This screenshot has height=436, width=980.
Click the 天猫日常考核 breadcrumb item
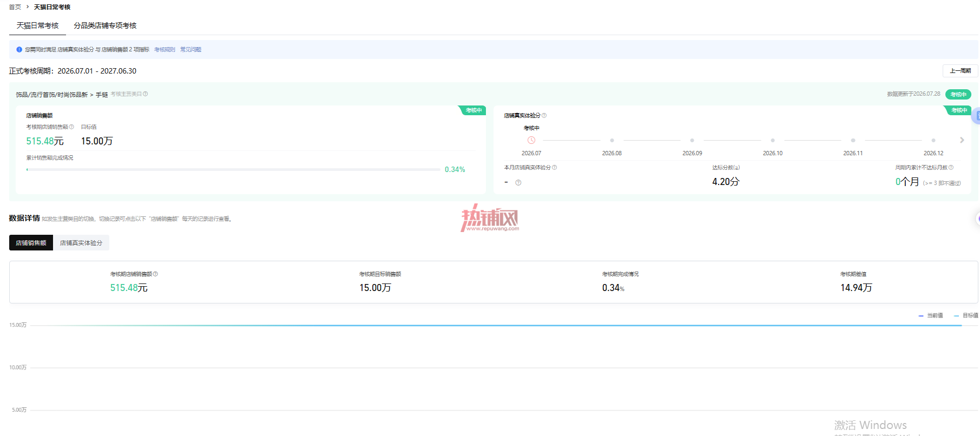tap(52, 7)
